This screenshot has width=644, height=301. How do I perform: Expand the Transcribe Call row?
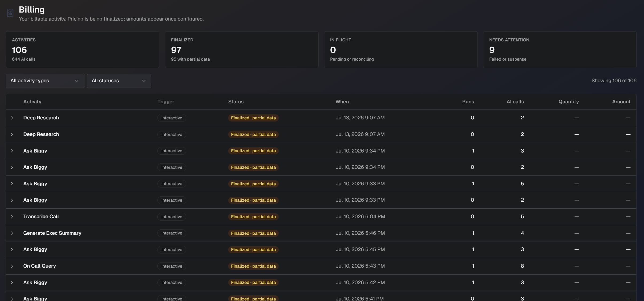click(12, 217)
